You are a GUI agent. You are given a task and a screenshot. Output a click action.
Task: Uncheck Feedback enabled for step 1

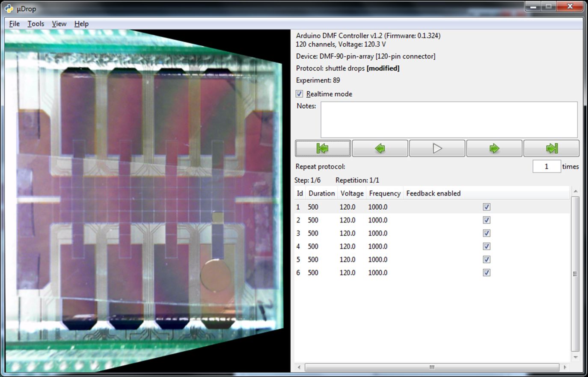click(487, 207)
